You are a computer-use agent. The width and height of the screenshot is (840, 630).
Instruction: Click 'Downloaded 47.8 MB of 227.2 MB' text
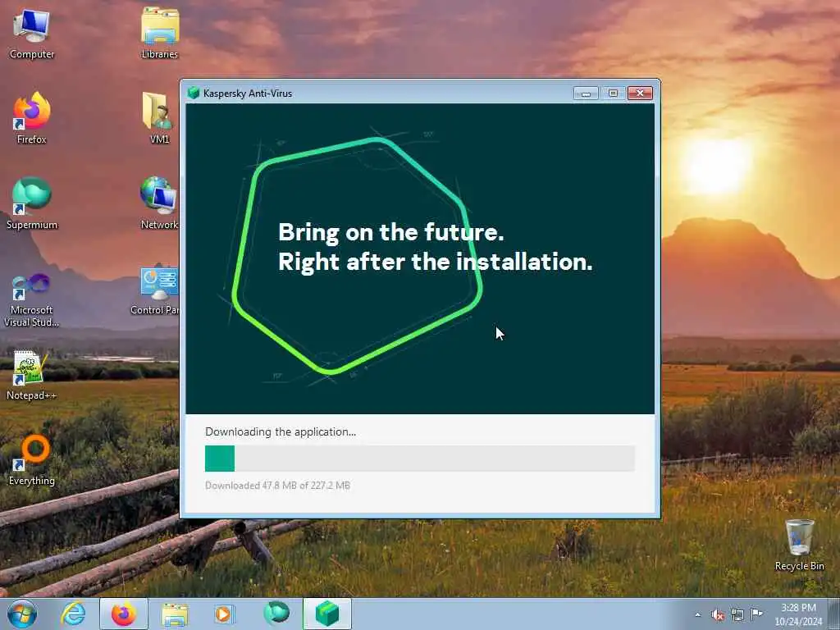click(x=277, y=486)
